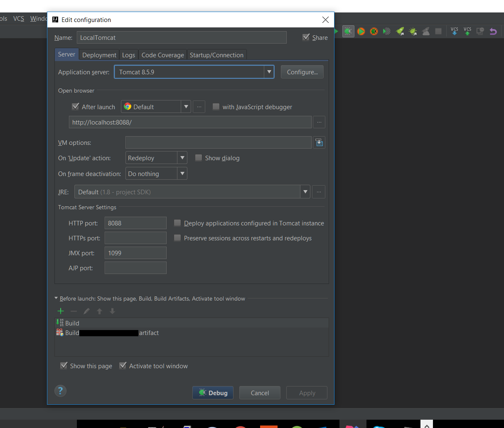Click ellipsis button beside the URL field
504x428 pixels.
coord(319,122)
